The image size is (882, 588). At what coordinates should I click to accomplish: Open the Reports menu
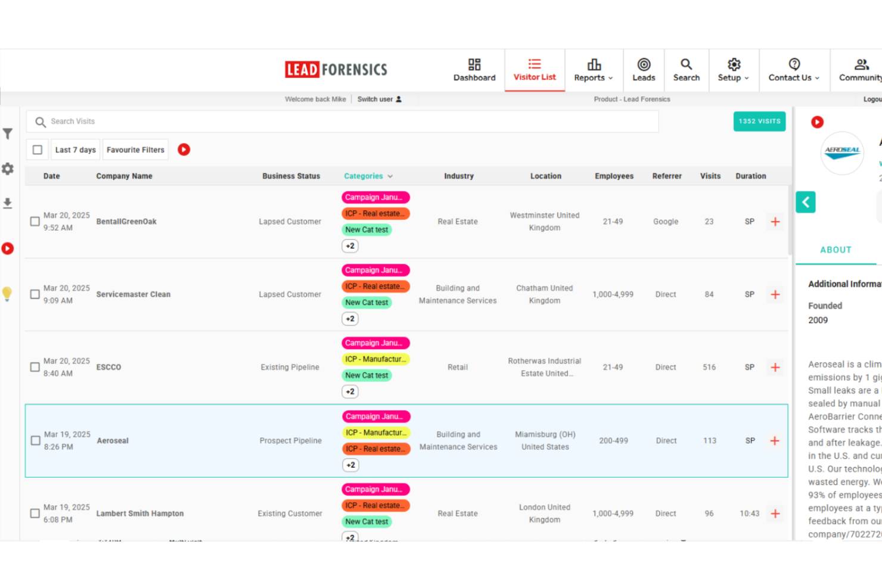pyautogui.click(x=593, y=70)
